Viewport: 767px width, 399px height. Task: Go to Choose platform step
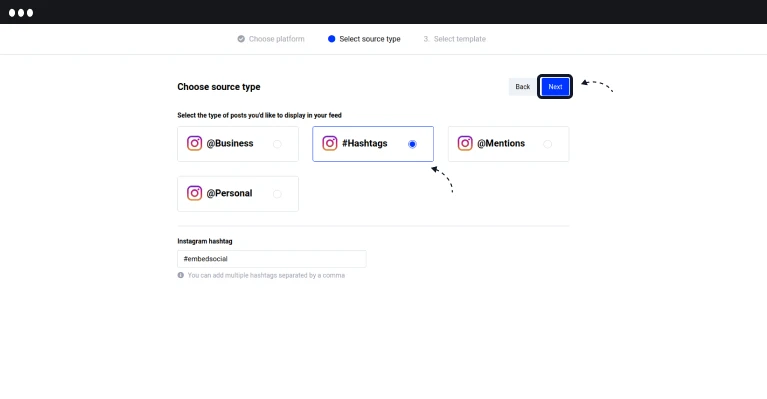point(276,39)
